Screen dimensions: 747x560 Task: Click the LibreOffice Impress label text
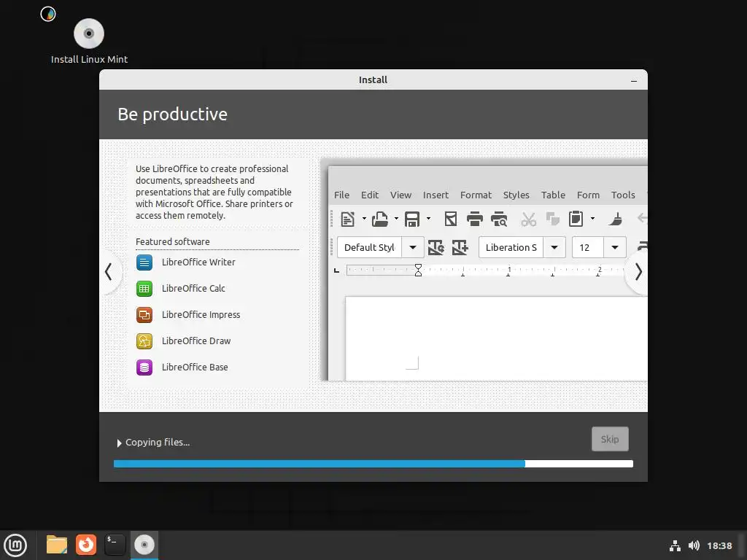coord(201,315)
